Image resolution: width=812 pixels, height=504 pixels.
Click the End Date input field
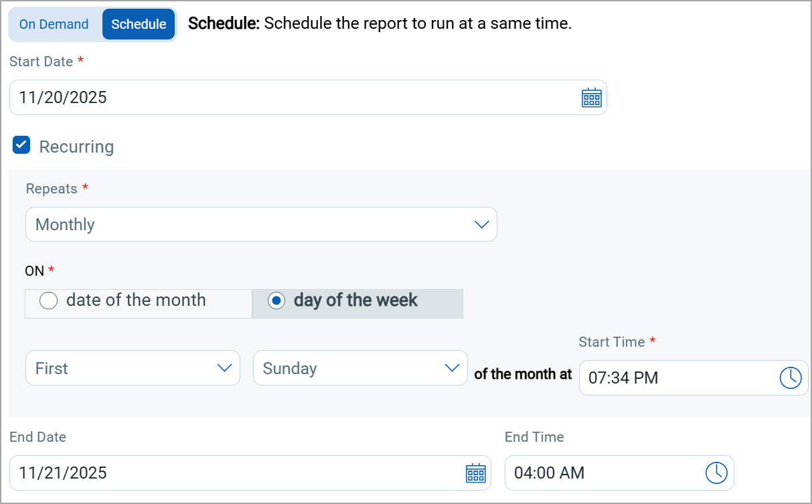pos(234,473)
